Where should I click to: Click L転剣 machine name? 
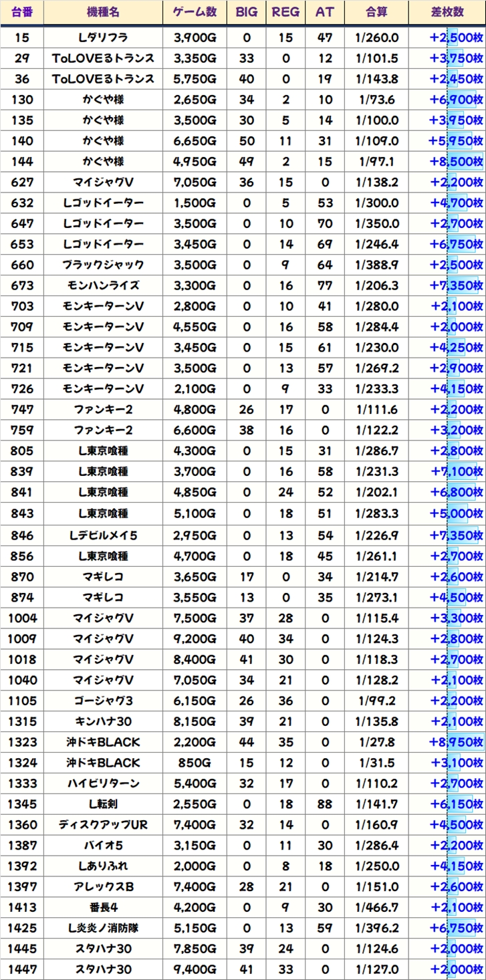(103, 804)
